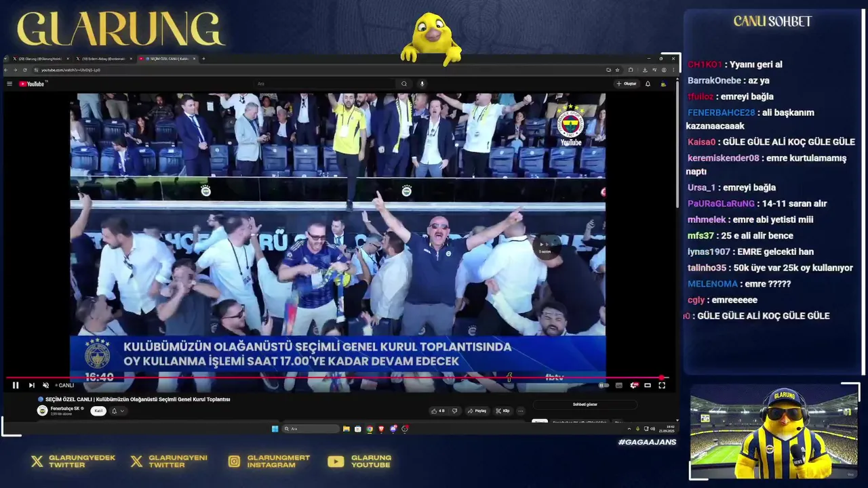Focus the YouTube search box
868x488 pixels.
pyautogui.click(x=325, y=84)
